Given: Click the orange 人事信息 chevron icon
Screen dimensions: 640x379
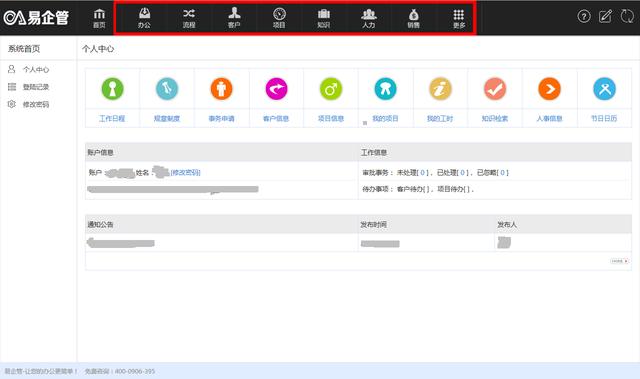Looking at the screenshot, I should pyautogui.click(x=549, y=89).
